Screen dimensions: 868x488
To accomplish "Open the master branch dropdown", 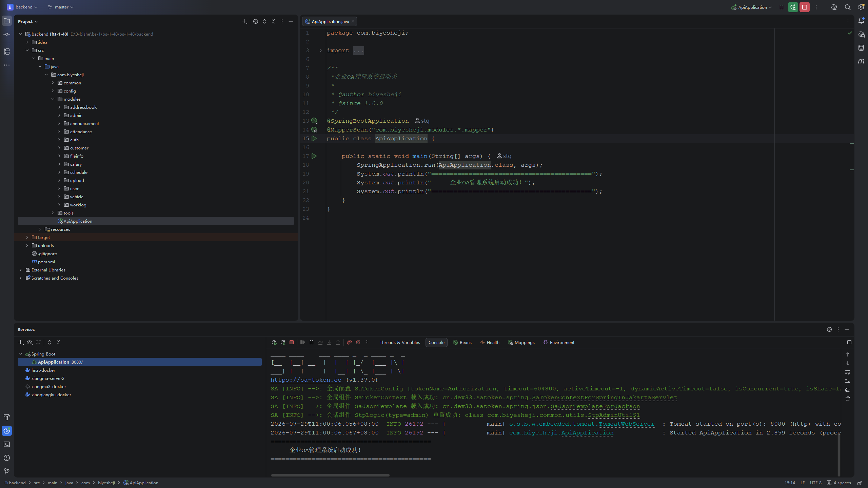I will pos(61,7).
